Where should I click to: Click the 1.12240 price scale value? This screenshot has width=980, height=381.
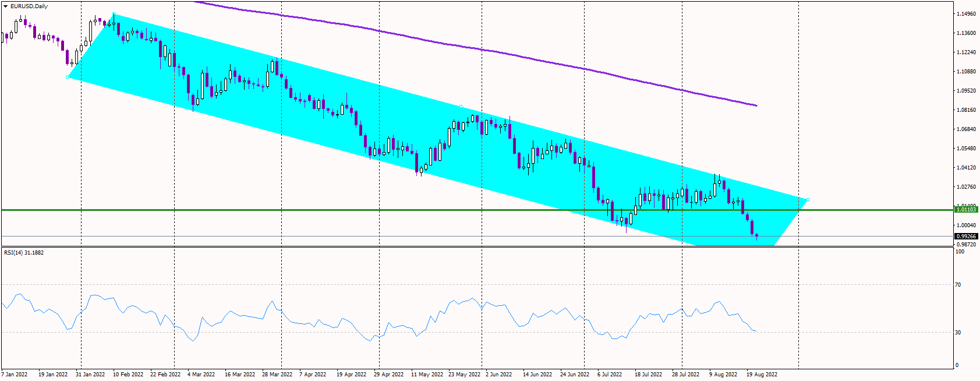coord(967,52)
